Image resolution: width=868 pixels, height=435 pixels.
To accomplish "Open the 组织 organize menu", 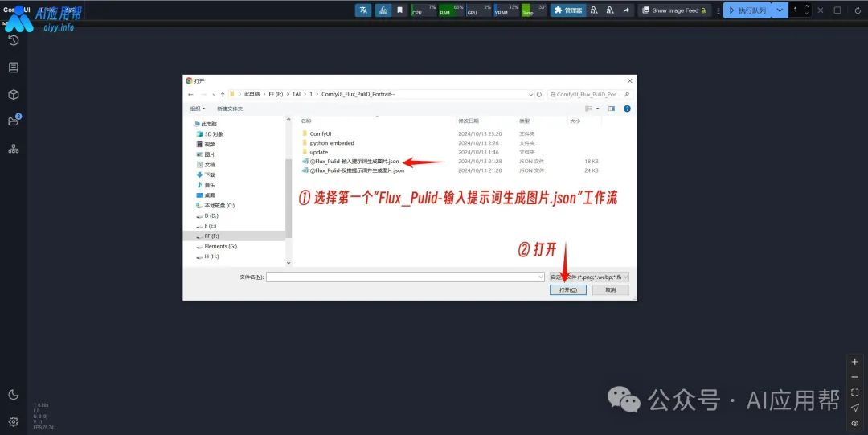I will [197, 109].
